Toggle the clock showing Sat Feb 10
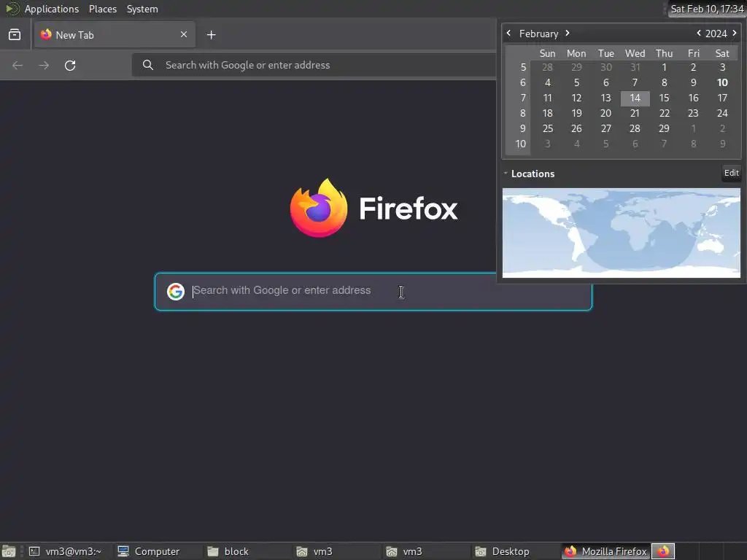This screenshot has width=747, height=560. pyautogui.click(x=707, y=9)
